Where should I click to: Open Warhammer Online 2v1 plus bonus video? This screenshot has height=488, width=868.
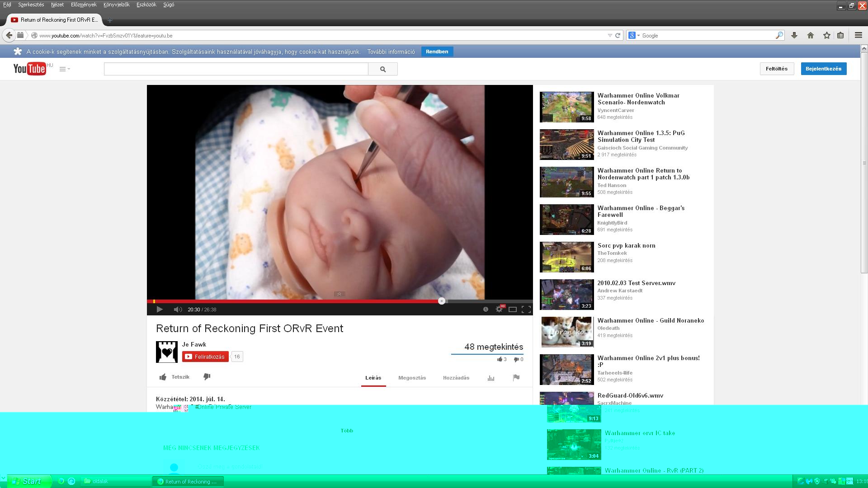pos(648,361)
